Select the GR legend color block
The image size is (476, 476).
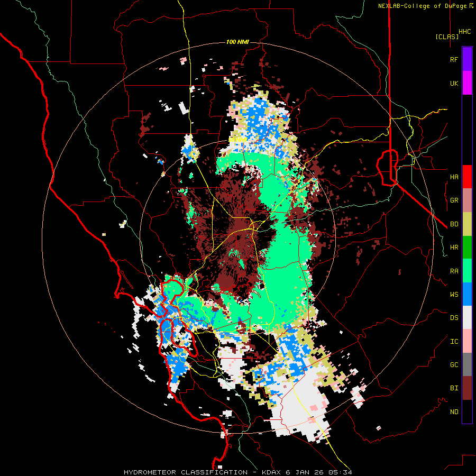click(x=467, y=200)
